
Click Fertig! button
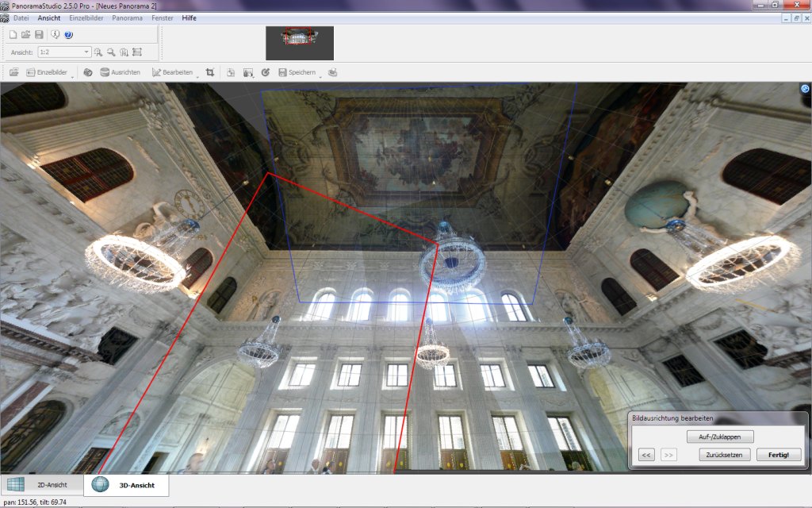coord(779,455)
